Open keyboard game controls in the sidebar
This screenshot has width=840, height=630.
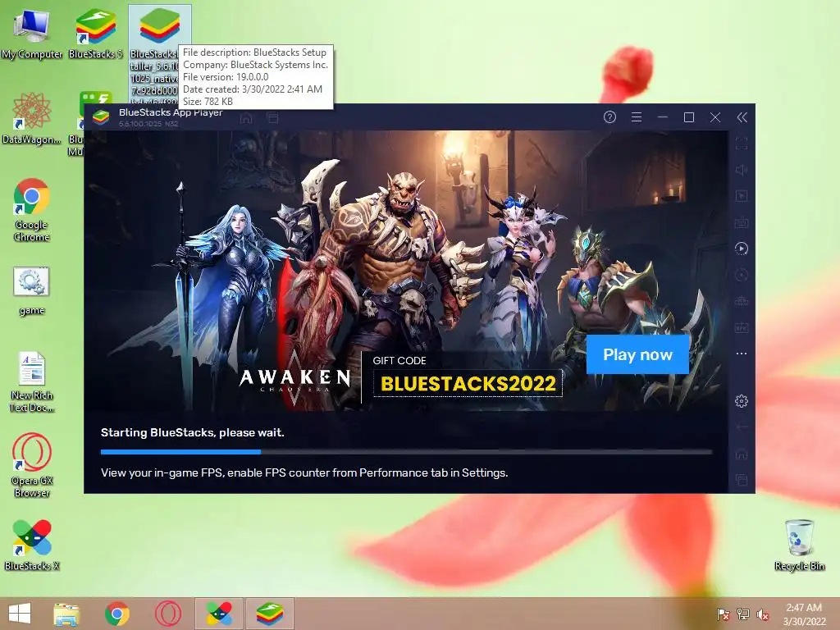pyautogui.click(x=742, y=222)
